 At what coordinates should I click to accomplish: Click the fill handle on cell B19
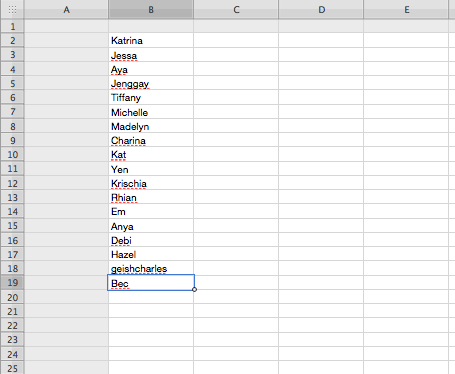194,289
